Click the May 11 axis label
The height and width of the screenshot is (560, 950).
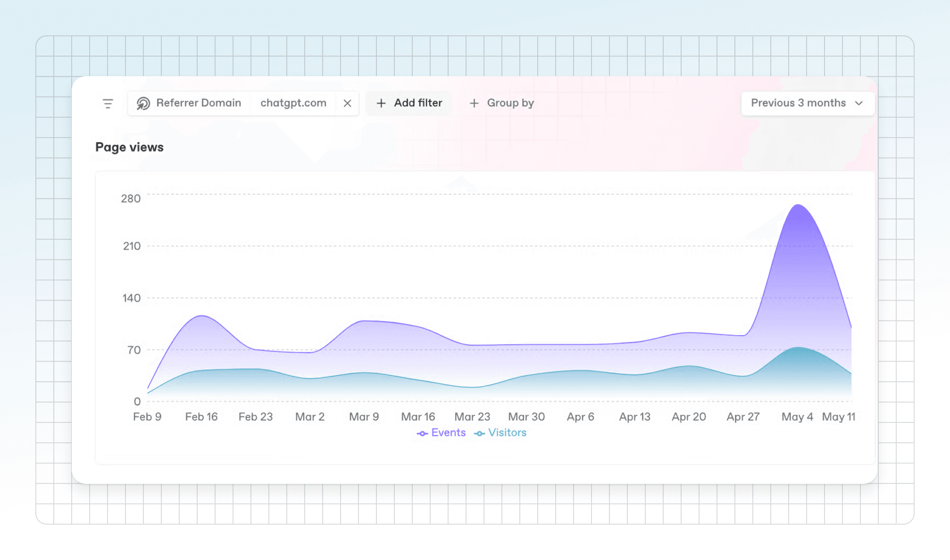coord(838,417)
